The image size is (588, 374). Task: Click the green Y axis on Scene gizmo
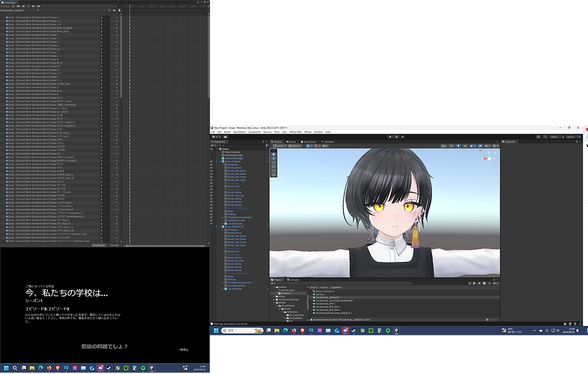(x=489, y=154)
